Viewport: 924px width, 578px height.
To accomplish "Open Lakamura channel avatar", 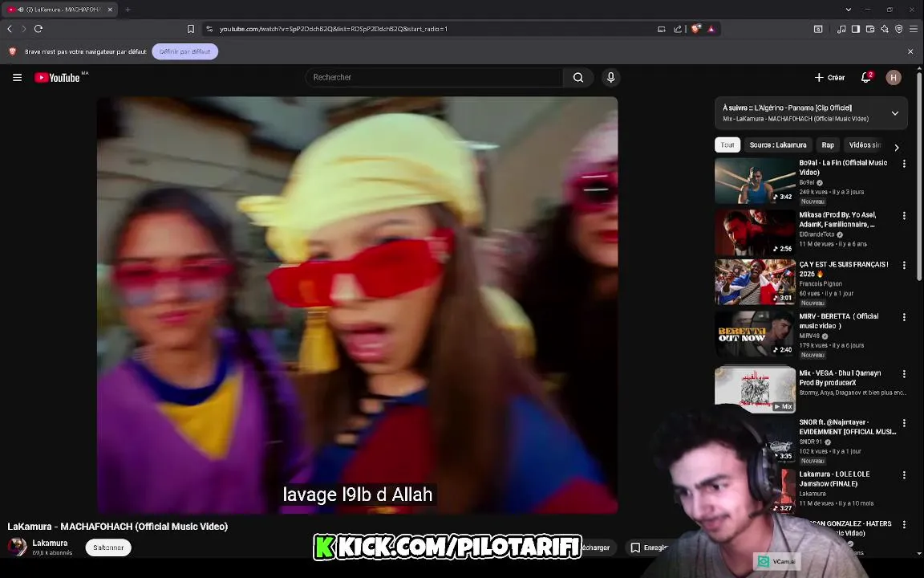I will pyautogui.click(x=17, y=547).
